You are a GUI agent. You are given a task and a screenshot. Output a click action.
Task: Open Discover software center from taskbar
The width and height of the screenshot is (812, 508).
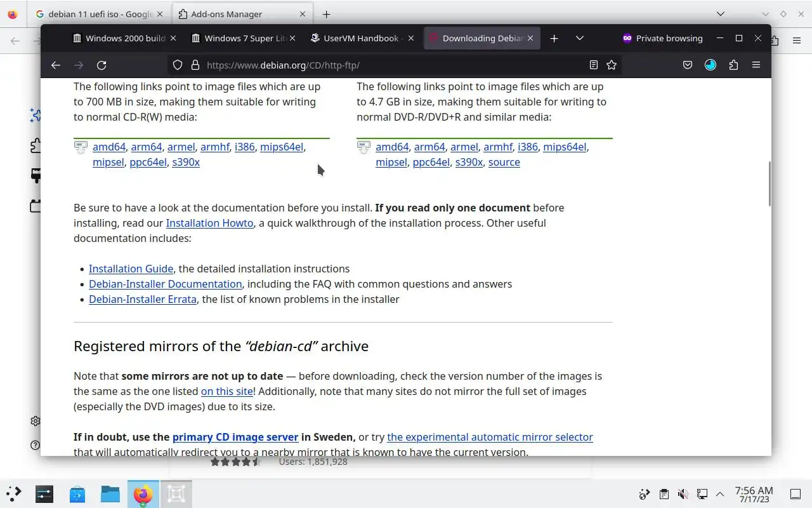coord(77,493)
